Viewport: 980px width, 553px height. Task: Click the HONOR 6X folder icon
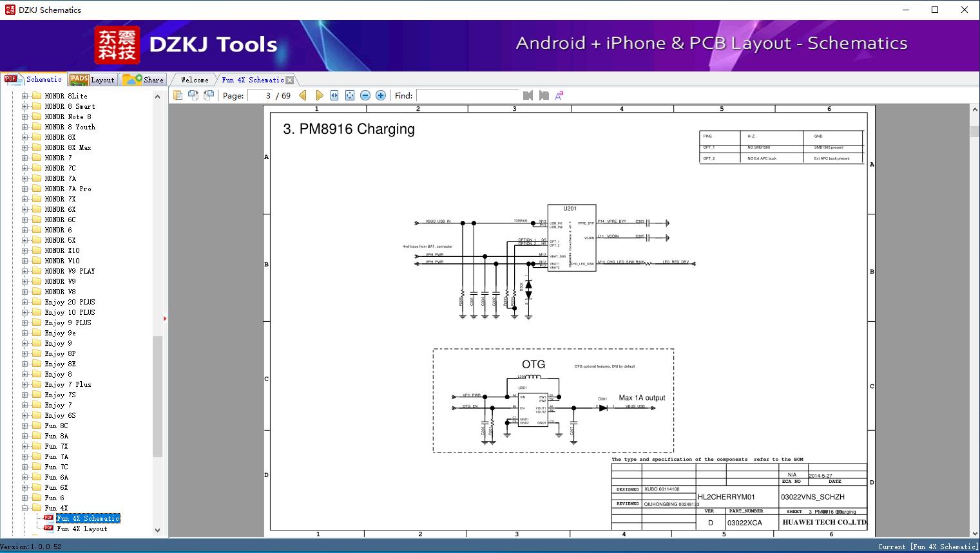click(x=37, y=209)
